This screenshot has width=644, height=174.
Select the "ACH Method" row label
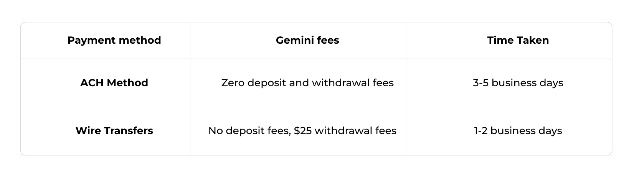pos(114,83)
